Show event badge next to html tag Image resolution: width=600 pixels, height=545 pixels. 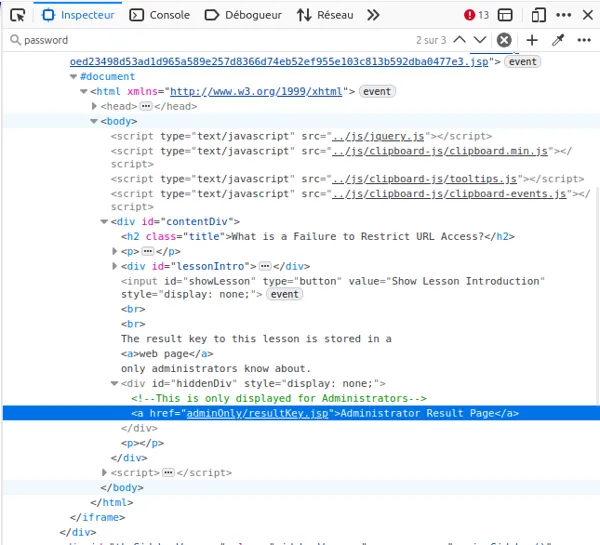pos(377,91)
